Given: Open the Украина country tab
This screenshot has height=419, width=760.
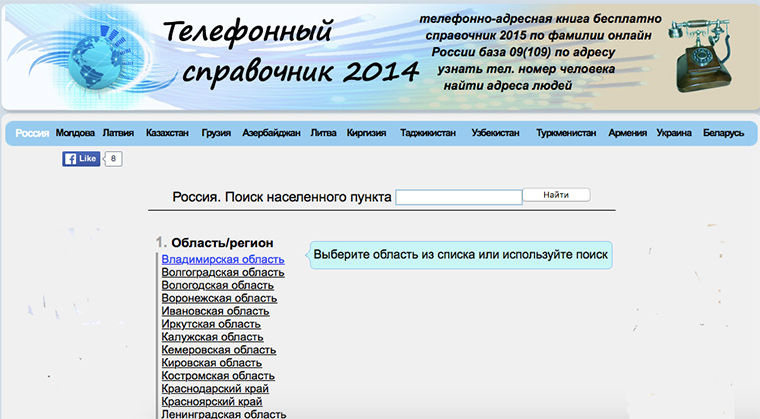Looking at the screenshot, I should tap(674, 133).
